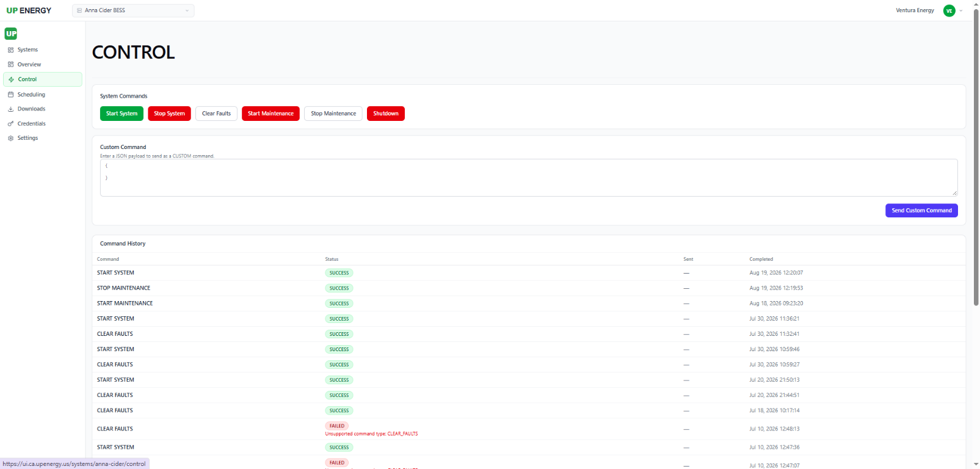The width and height of the screenshot is (980, 469).
Task: Click the Sent column header
Action: point(688,260)
